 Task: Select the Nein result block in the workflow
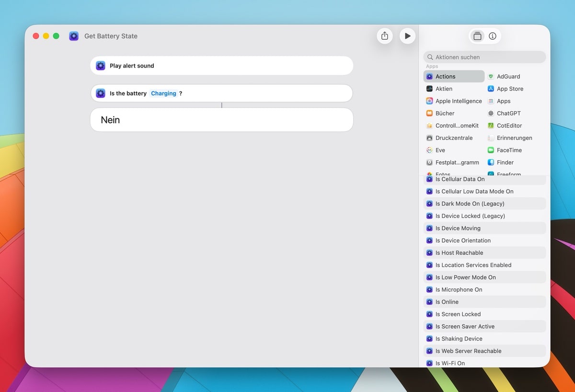(x=221, y=120)
